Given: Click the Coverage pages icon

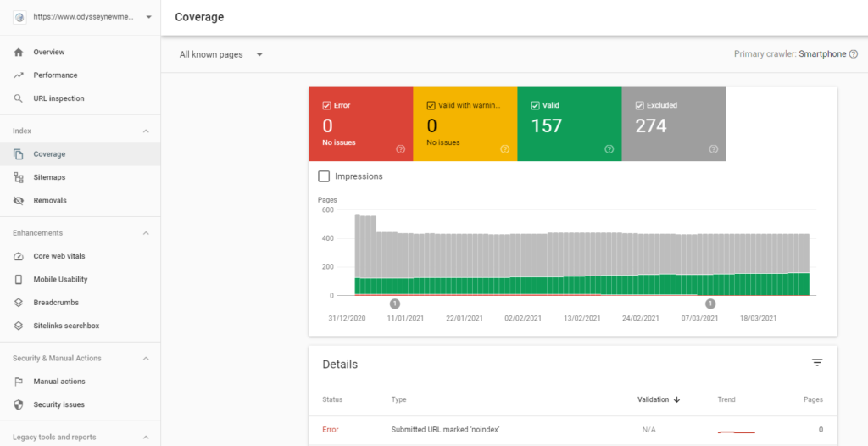Looking at the screenshot, I should (19, 154).
